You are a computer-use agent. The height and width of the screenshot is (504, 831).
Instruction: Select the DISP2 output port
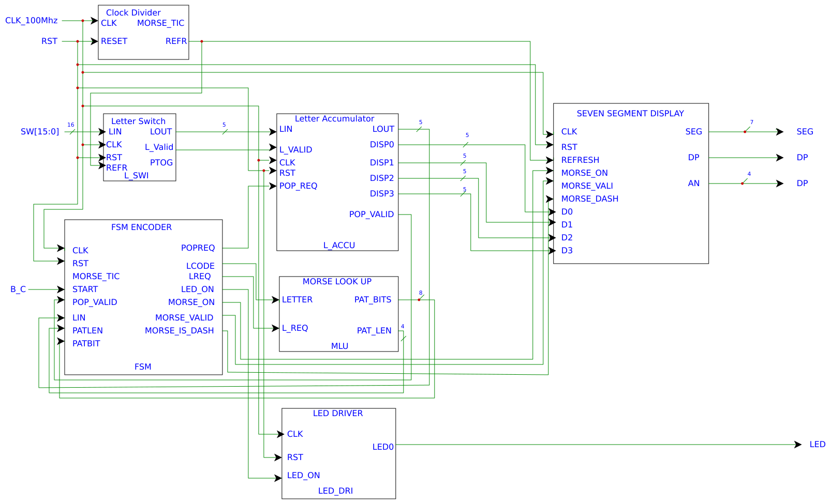click(x=382, y=178)
